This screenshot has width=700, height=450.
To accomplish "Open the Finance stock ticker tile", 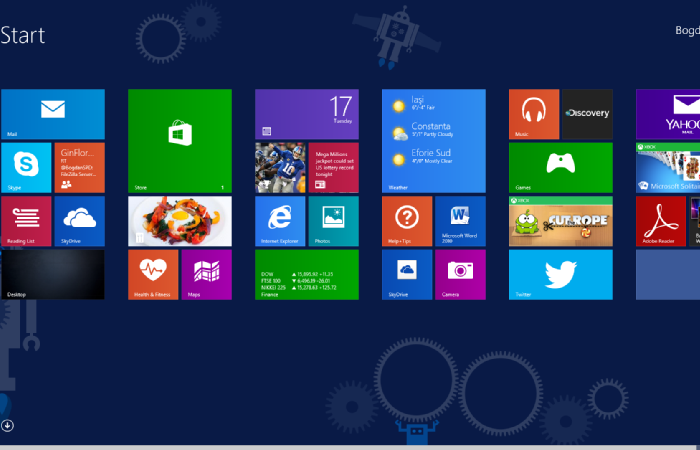I will [x=307, y=275].
